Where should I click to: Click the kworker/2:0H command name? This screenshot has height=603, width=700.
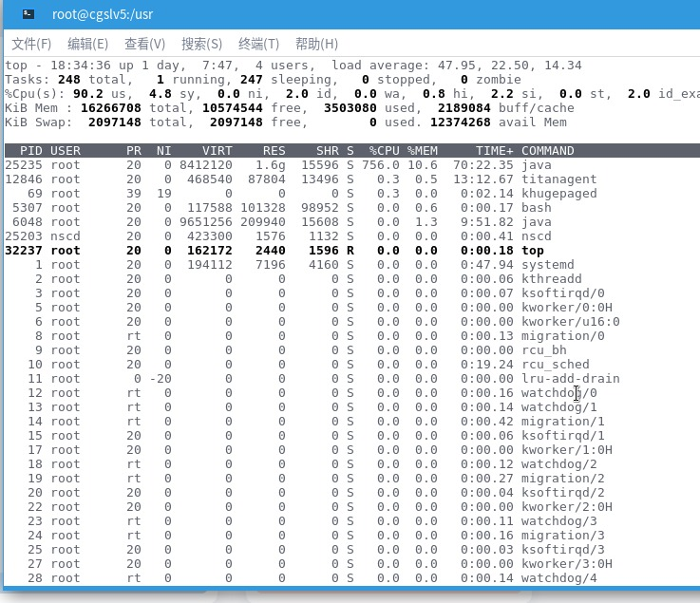[567, 507]
